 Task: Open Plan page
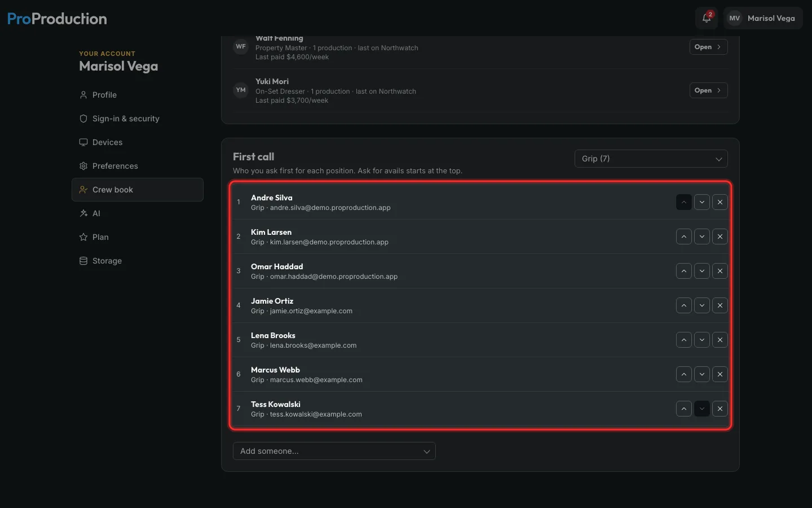pyautogui.click(x=138, y=237)
